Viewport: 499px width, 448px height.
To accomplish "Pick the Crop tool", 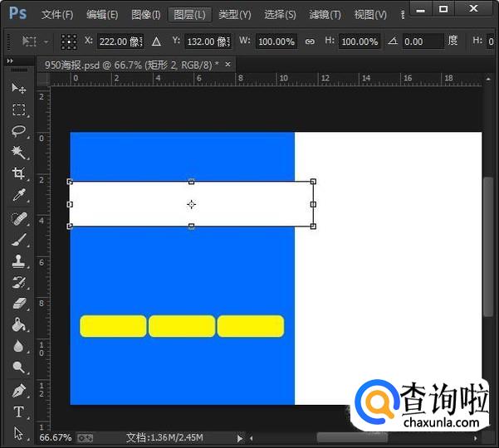I will [x=18, y=174].
